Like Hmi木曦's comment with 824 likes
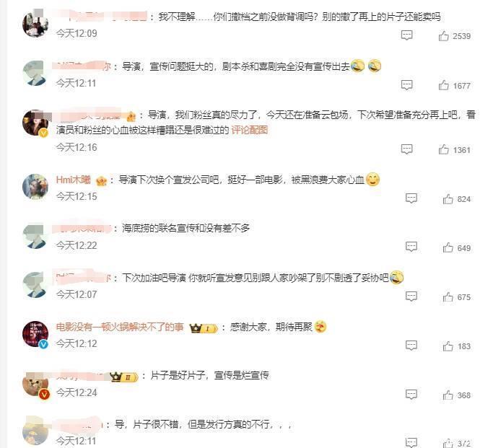This screenshot has height=448, width=493. 448,199
